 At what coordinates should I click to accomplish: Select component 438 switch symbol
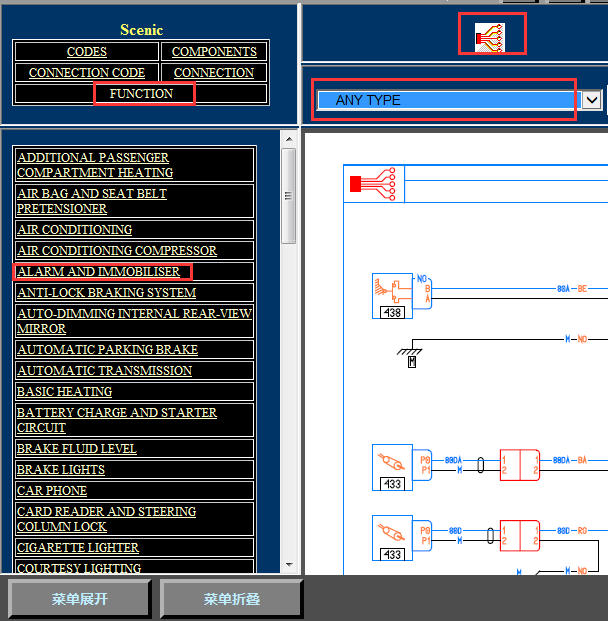click(x=392, y=296)
